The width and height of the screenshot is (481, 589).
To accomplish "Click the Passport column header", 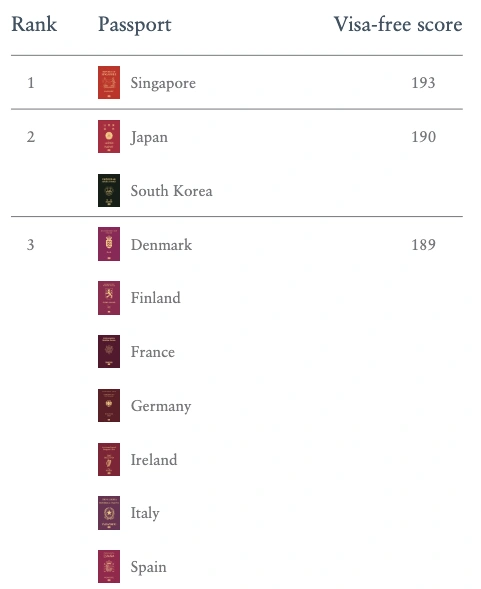I will [x=135, y=25].
